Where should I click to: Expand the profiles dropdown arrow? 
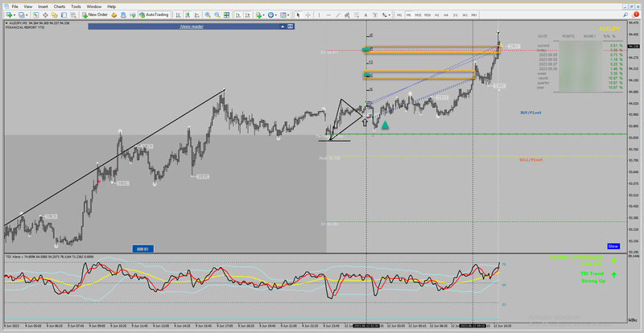pyautogui.click(x=27, y=14)
